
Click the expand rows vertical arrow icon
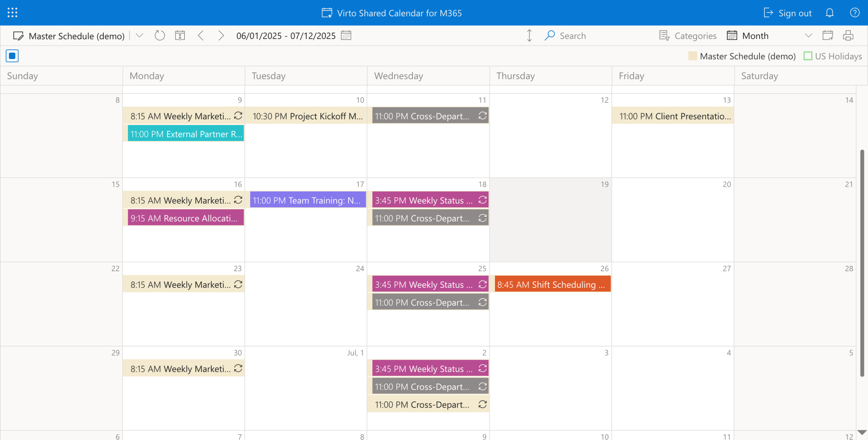click(x=529, y=36)
